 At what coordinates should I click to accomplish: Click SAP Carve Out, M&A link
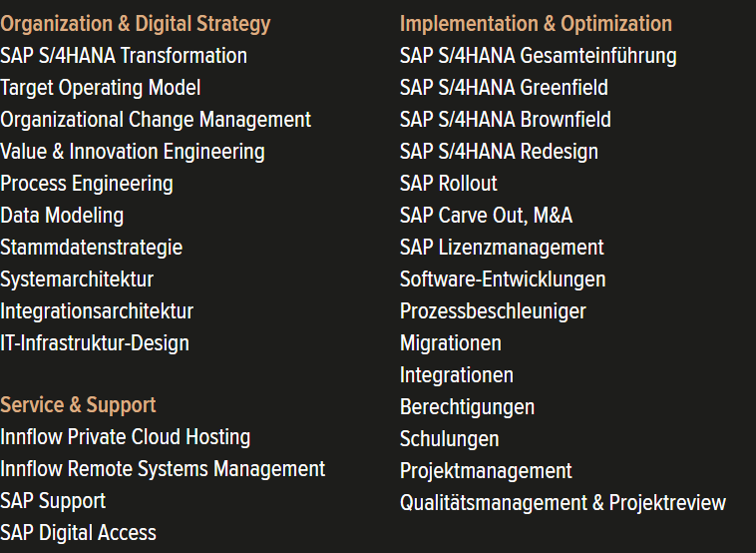(x=486, y=216)
